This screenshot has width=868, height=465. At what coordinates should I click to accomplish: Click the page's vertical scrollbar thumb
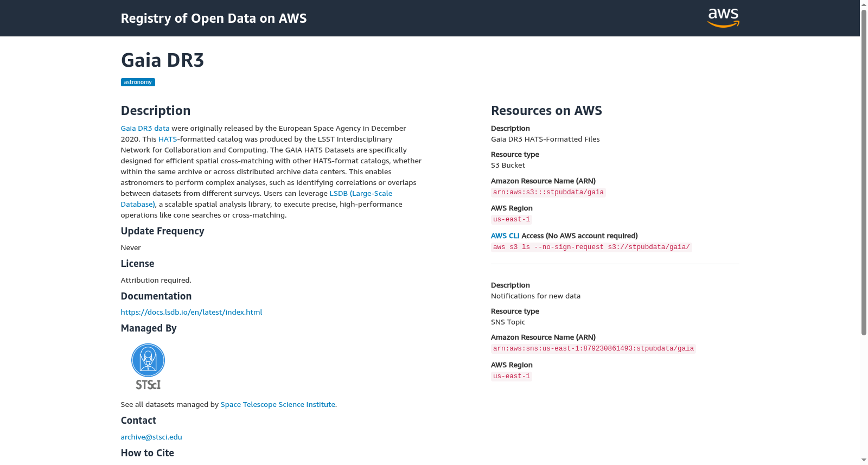[x=864, y=173]
